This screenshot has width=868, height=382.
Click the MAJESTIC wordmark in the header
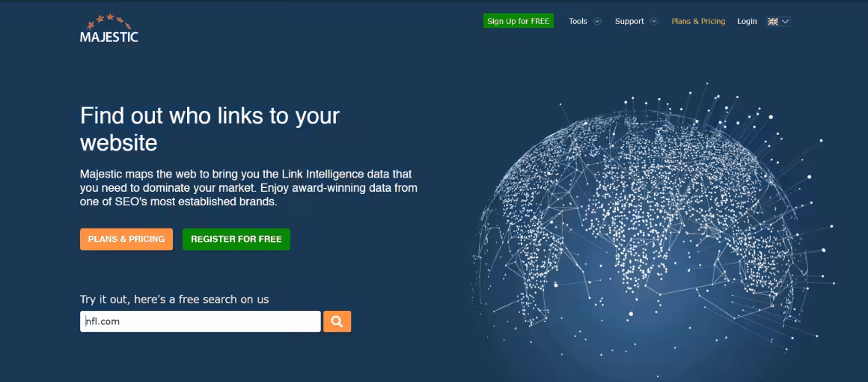(x=109, y=37)
